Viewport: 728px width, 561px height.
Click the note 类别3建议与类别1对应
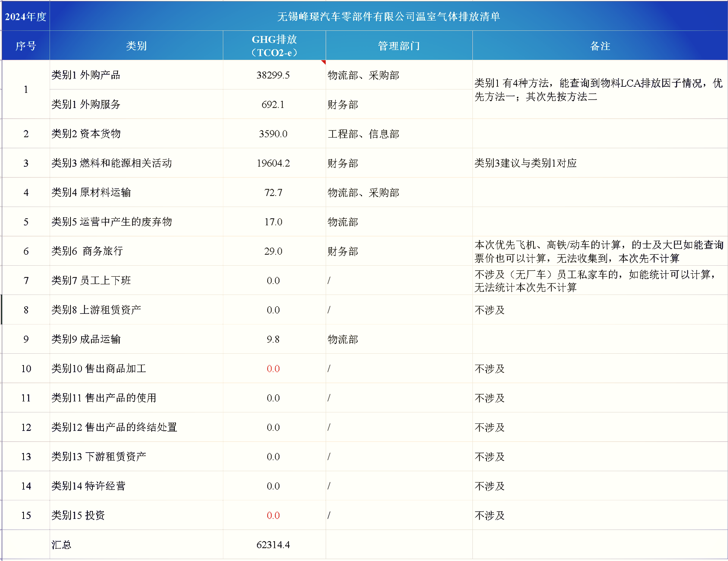(525, 163)
